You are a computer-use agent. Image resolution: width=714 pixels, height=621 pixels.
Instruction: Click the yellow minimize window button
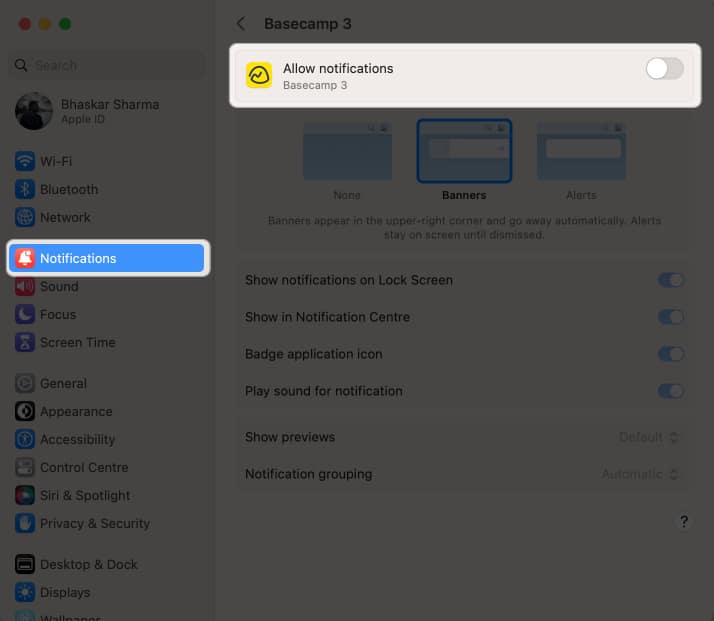click(45, 24)
